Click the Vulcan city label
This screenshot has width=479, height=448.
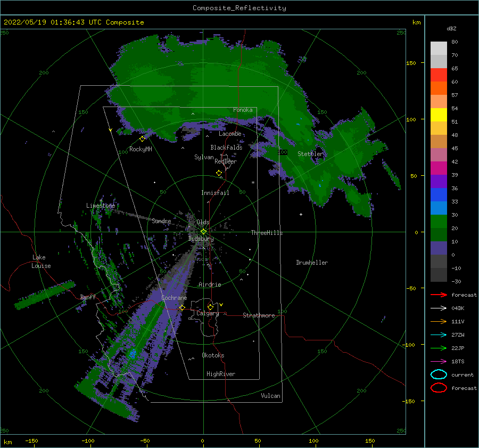(x=271, y=396)
